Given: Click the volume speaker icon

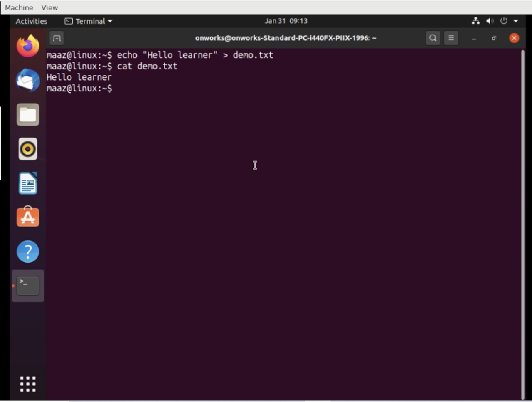Looking at the screenshot, I should (x=490, y=21).
